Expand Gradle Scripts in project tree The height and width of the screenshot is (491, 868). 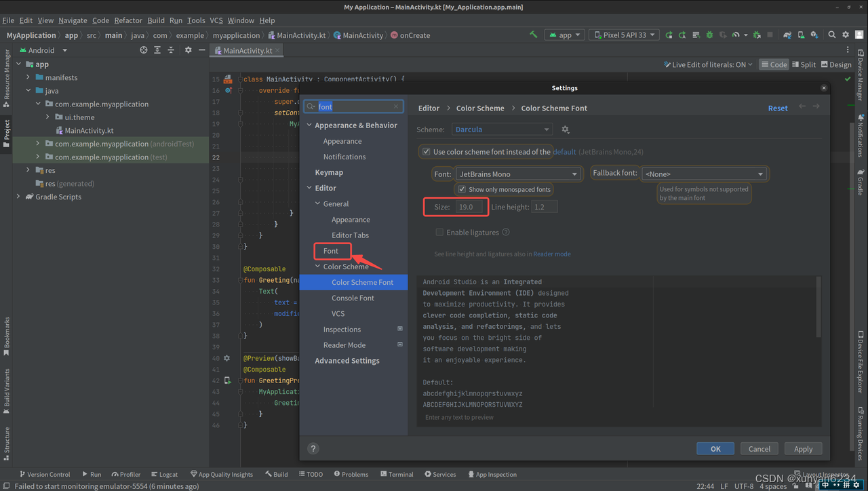[18, 197]
